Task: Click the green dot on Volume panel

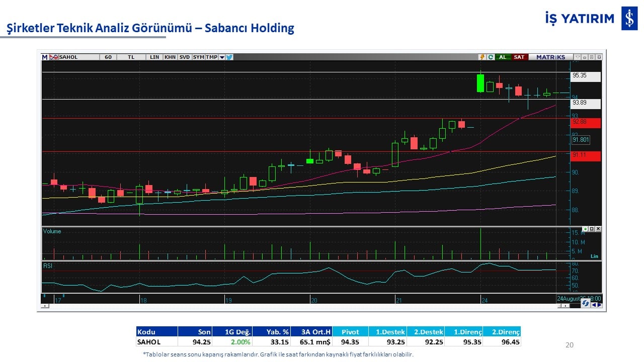Action: pyautogui.click(x=585, y=229)
